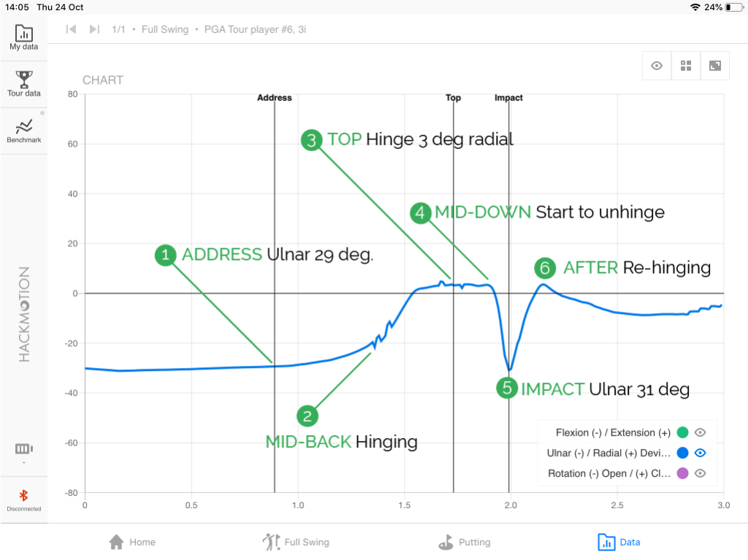Click the sensor battery icon in sidebar
Screen dimensions: 748x560
tap(24, 449)
